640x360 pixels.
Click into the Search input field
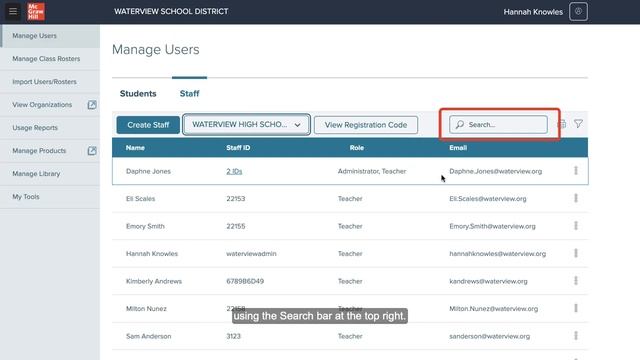(498, 124)
